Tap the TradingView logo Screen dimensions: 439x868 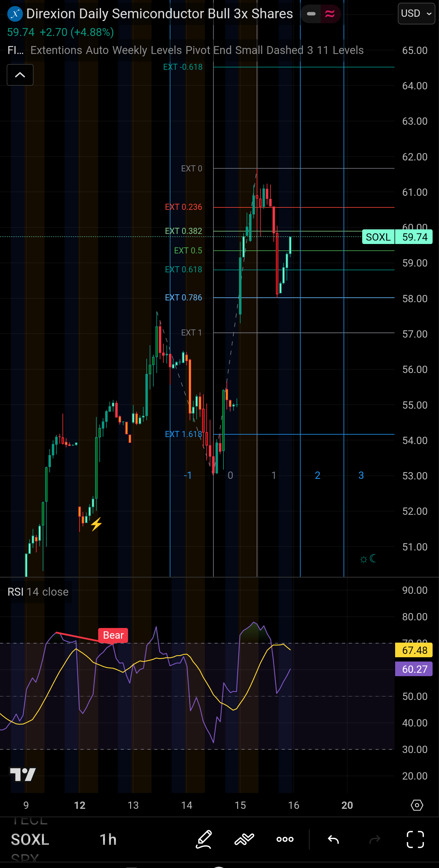tap(23, 774)
